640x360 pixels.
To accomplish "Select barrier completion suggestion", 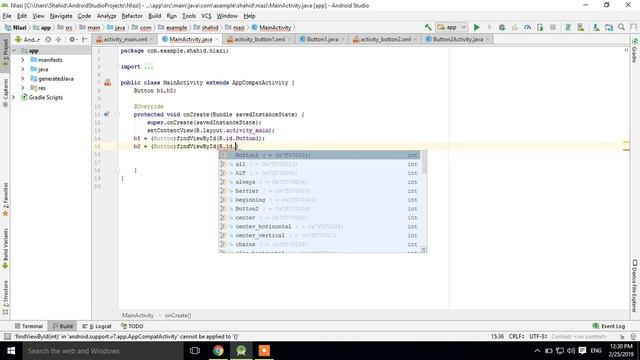I will pyautogui.click(x=320, y=191).
